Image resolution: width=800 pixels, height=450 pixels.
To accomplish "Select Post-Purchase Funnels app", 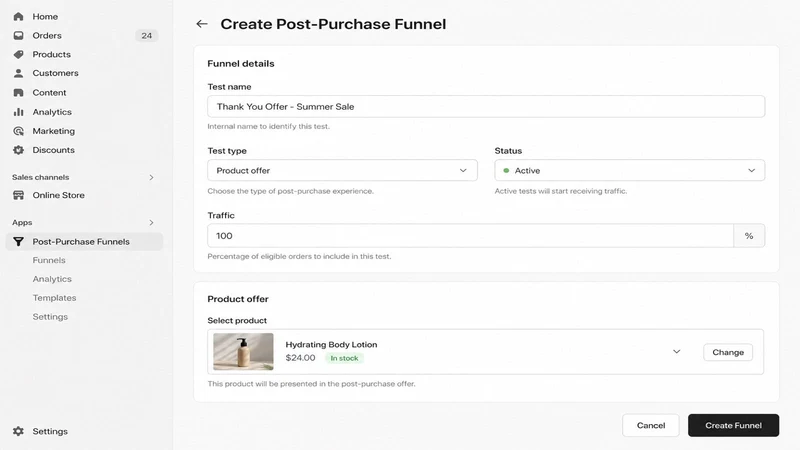I will click(84, 241).
